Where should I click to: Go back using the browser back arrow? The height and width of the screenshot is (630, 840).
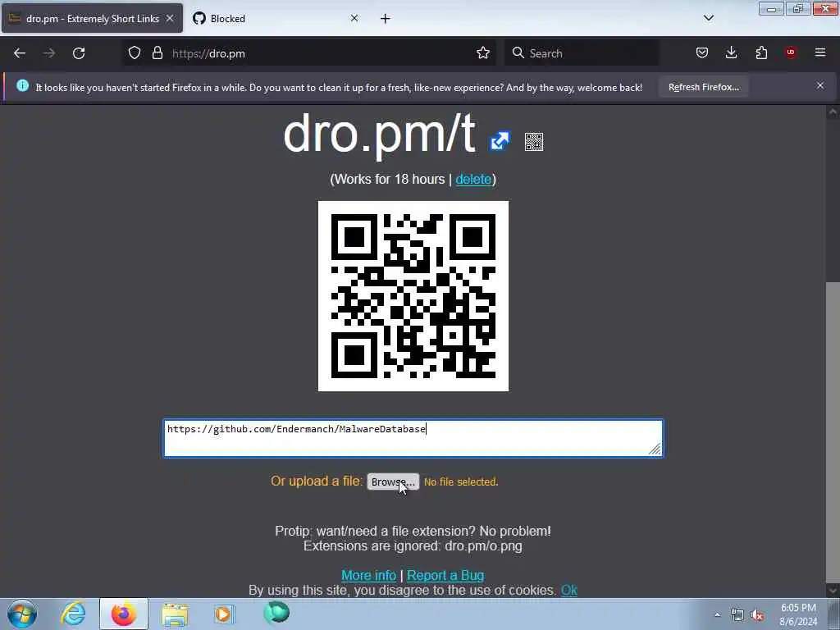pos(20,53)
